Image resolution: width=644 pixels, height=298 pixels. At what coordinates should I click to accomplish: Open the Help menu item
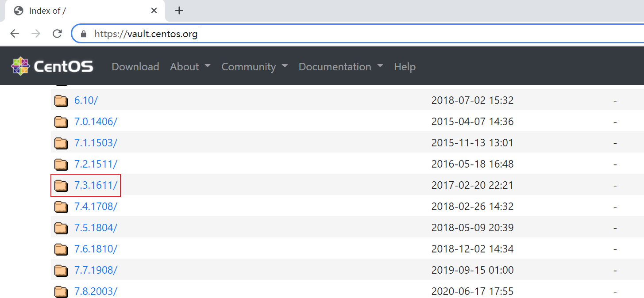[405, 67]
